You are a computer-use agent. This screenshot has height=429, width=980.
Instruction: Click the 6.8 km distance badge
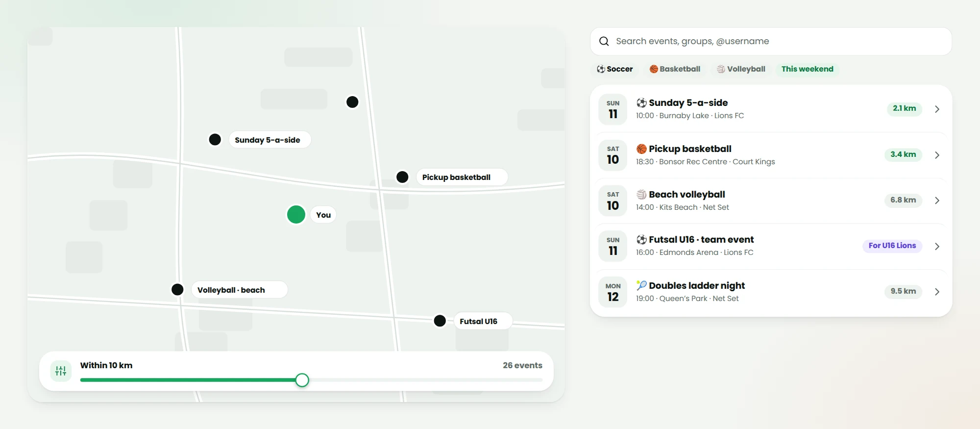click(903, 200)
